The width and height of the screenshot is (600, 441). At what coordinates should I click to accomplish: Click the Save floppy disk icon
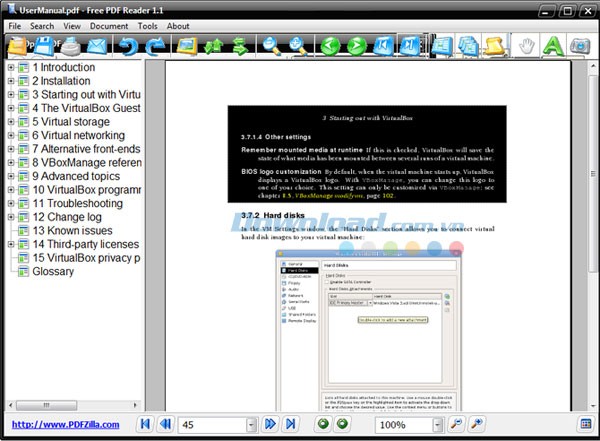click(44, 46)
